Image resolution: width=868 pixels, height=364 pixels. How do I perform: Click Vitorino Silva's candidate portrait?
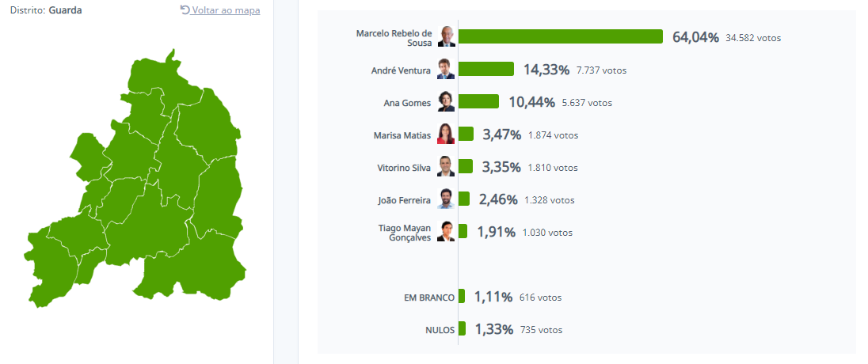point(446,167)
